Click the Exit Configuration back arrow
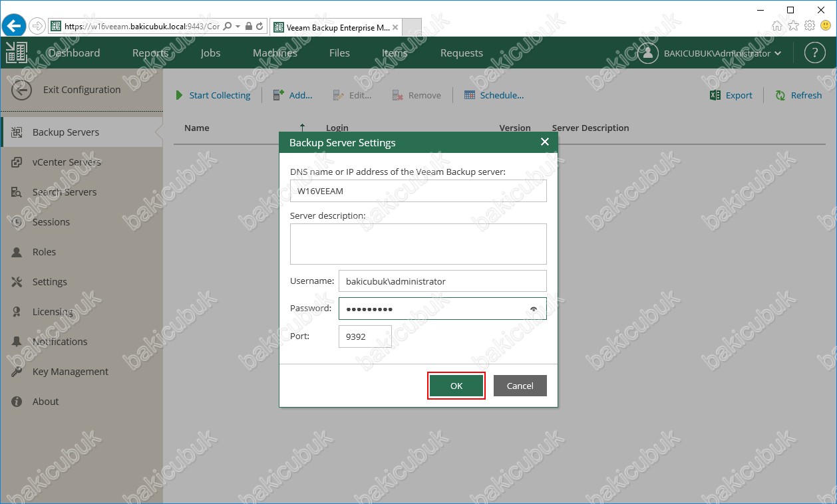 (21, 90)
